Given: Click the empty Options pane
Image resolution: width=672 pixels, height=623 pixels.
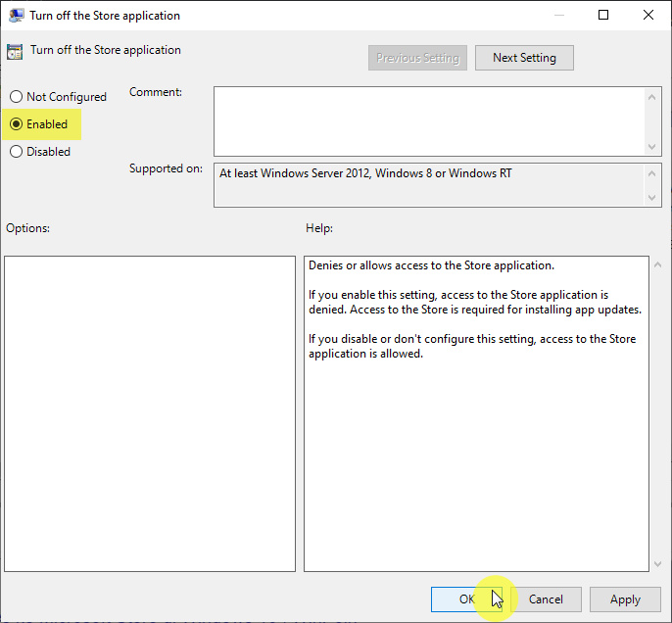Looking at the screenshot, I should tap(150, 414).
